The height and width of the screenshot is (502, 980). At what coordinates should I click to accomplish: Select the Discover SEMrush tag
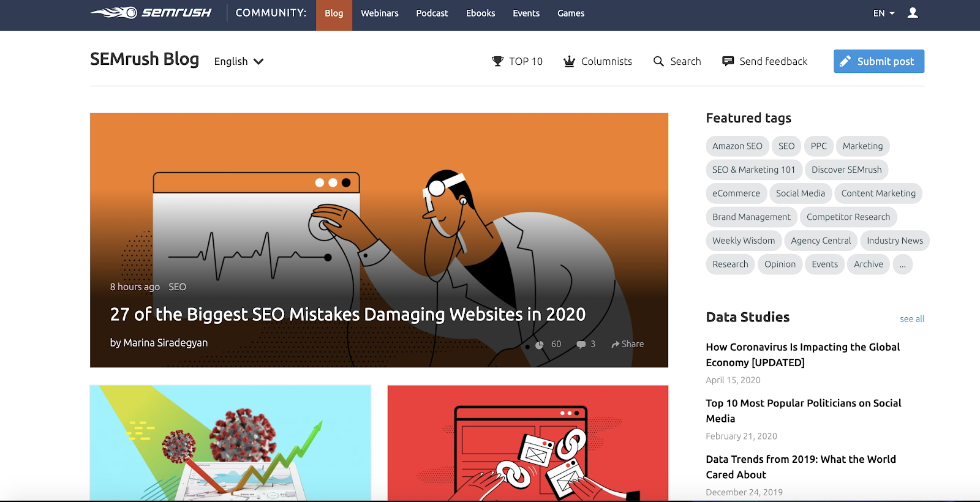click(x=847, y=170)
